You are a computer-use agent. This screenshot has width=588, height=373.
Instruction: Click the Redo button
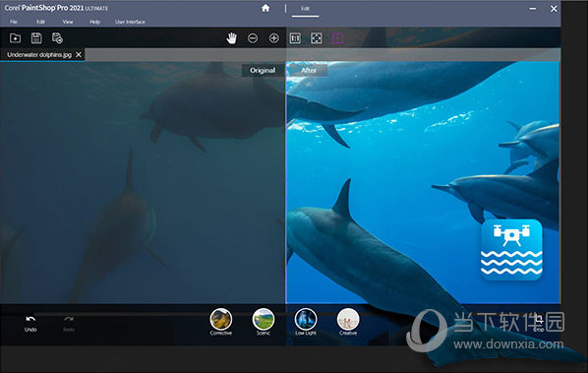point(69,324)
